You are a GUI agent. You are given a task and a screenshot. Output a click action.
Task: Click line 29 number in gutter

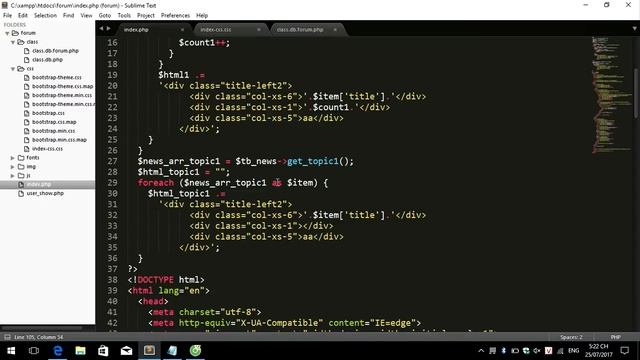pyautogui.click(x=112, y=183)
